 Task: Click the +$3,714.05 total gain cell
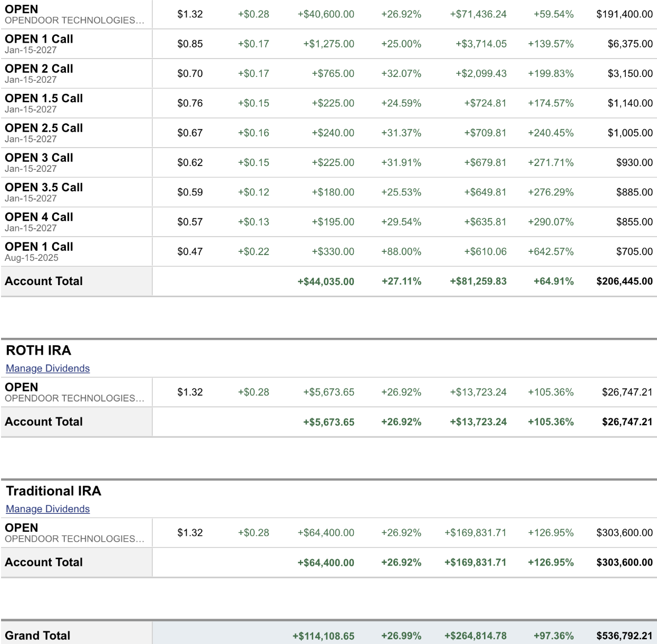[x=481, y=44]
